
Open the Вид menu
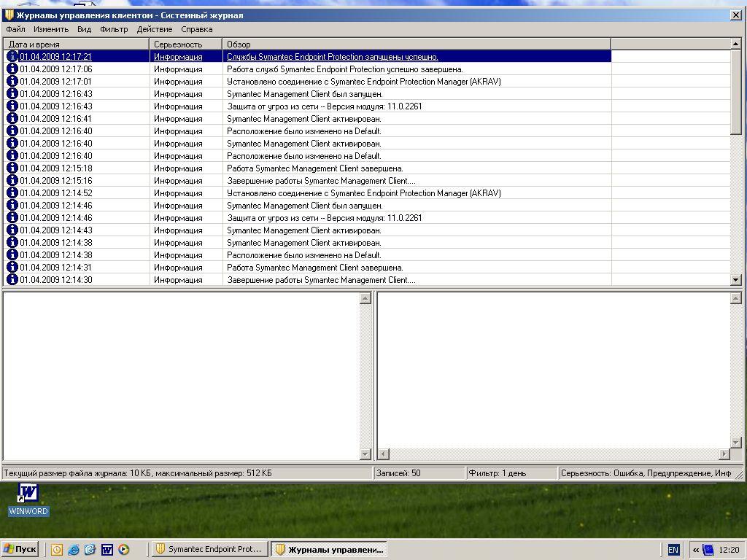85,29
